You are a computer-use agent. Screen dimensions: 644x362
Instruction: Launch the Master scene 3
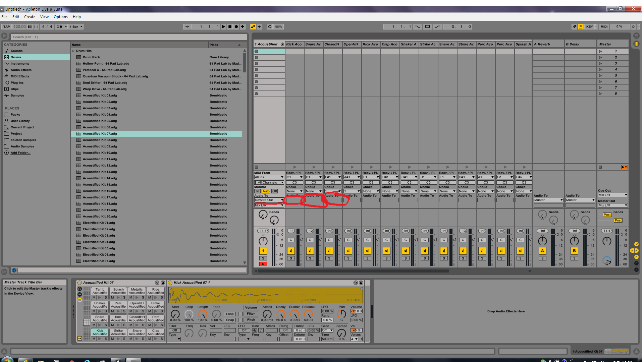[x=600, y=63]
